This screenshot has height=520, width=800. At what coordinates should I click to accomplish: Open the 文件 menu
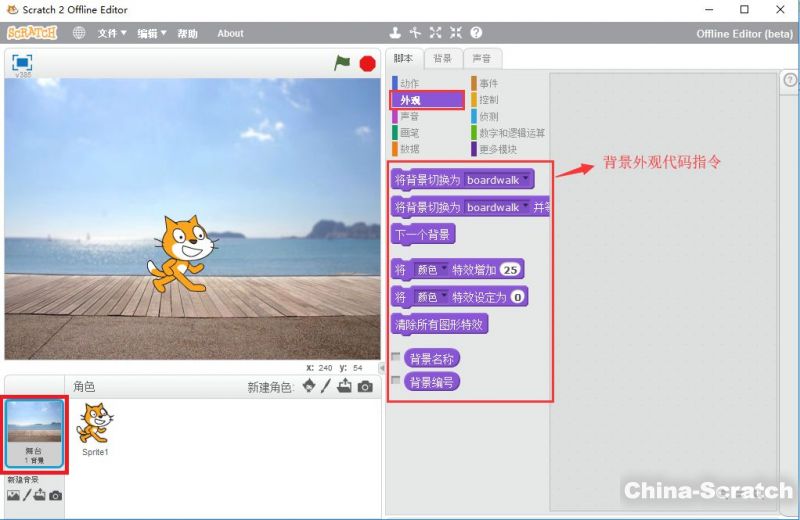112,33
